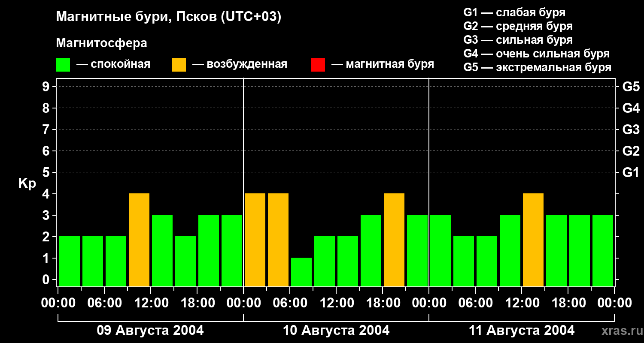This screenshot has height=343, width=644.
Task: Click the right axis label G5
Action: 631,87
